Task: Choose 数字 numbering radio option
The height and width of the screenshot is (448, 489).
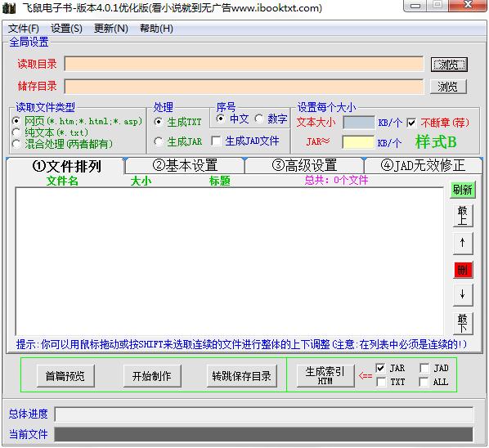Action: [259, 119]
